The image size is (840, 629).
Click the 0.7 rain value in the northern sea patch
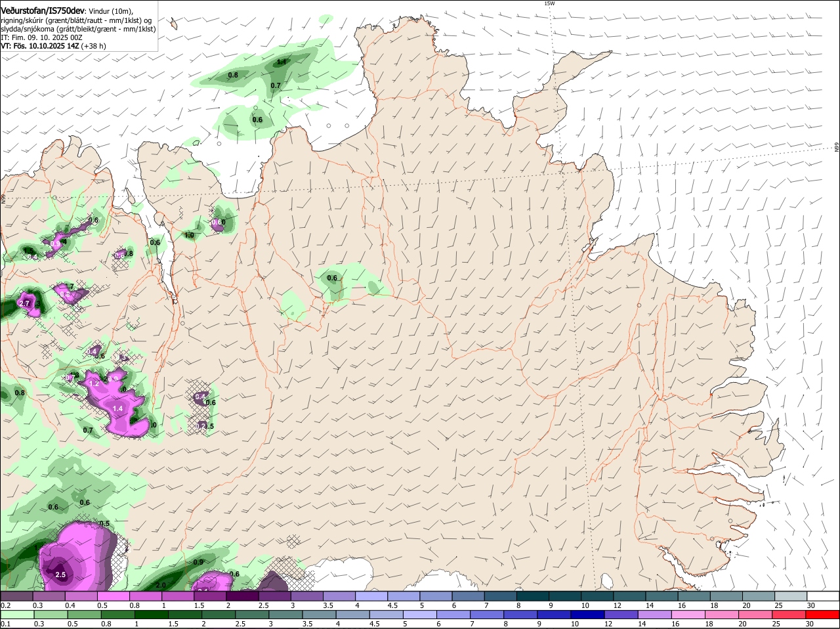tap(276, 85)
